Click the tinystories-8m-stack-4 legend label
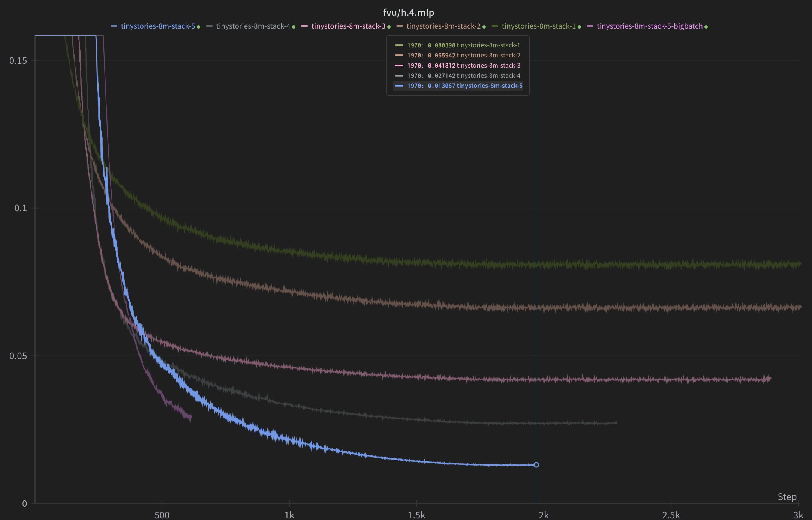Viewport: 812px width, 520px height. click(x=253, y=26)
